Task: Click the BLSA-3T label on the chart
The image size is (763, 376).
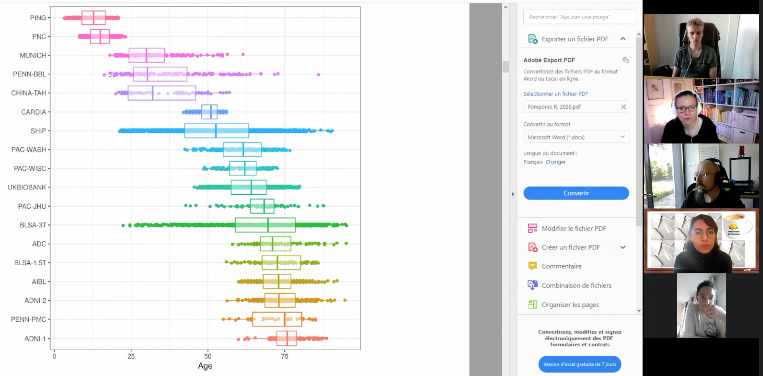Action: click(x=33, y=225)
